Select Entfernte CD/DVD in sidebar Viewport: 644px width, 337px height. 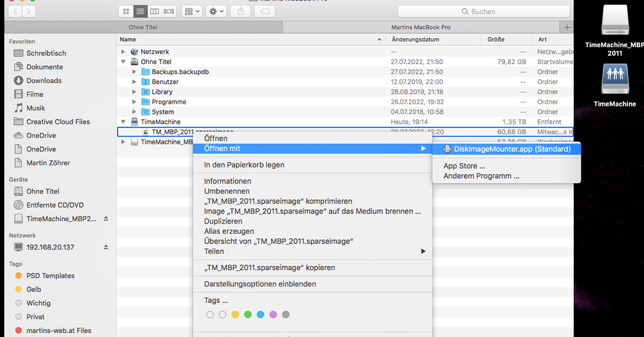point(55,205)
